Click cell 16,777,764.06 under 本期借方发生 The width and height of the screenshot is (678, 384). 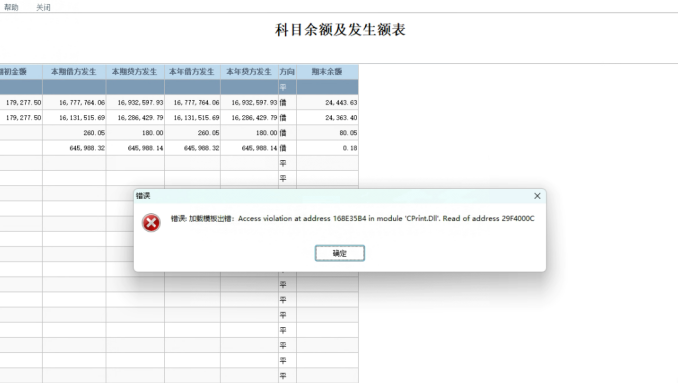pyautogui.click(x=74, y=102)
